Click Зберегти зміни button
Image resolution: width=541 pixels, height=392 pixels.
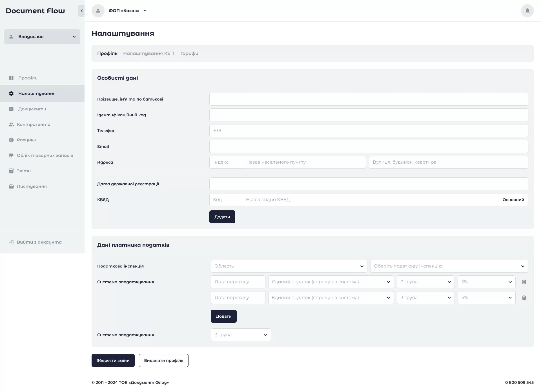[x=113, y=360]
